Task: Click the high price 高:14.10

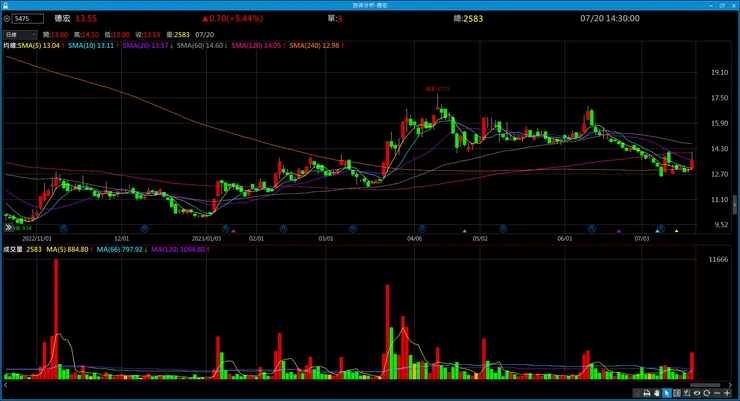Action: (x=86, y=35)
